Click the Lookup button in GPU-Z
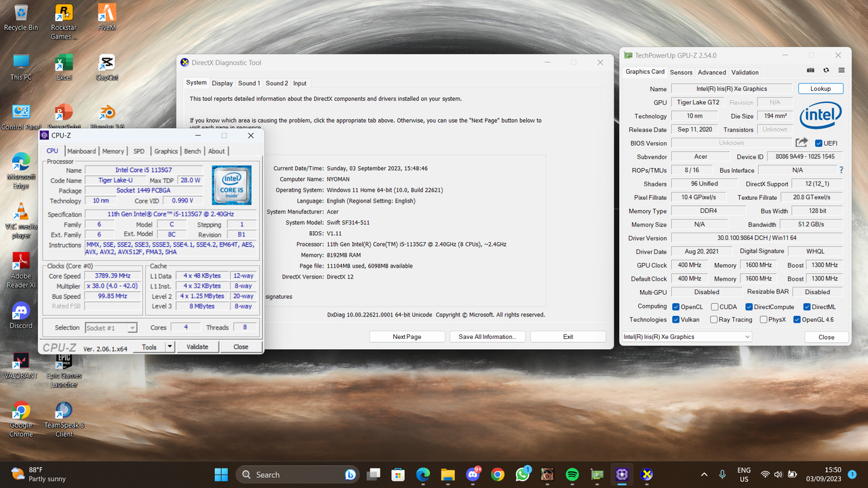This screenshot has height=488, width=868. click(x=821, y=89)
